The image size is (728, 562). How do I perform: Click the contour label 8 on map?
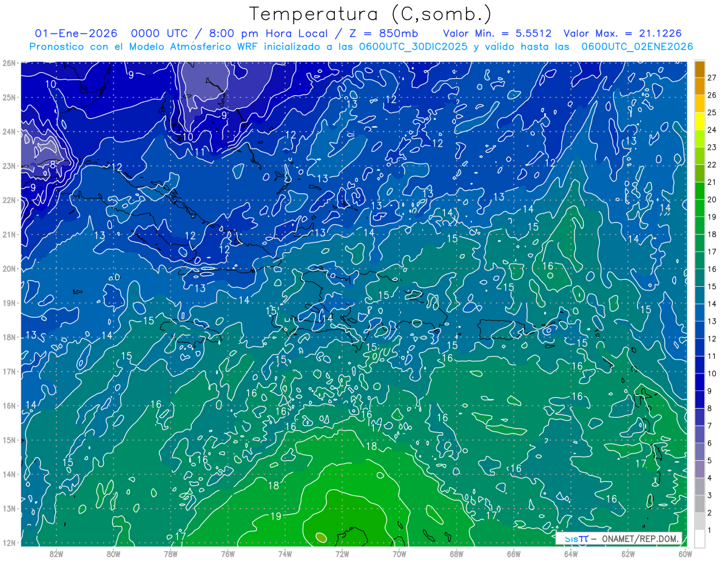[53, 164]
